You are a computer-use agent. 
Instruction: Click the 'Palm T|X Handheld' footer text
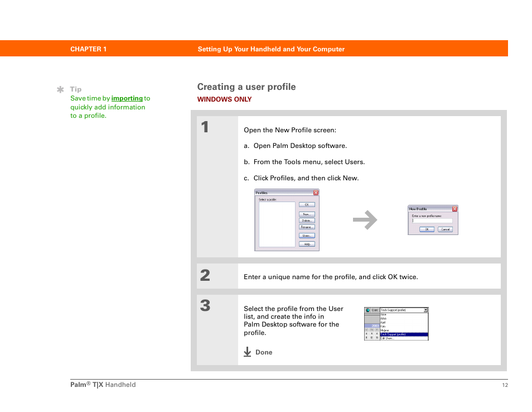coord(103,385)
